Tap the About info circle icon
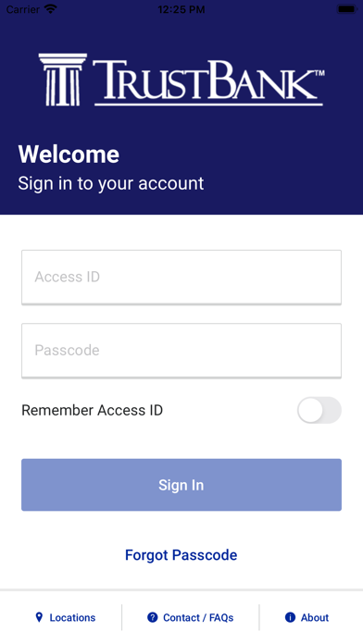Image resolution: width=363 pixels, height=644 pixels. tap(290, 617)
